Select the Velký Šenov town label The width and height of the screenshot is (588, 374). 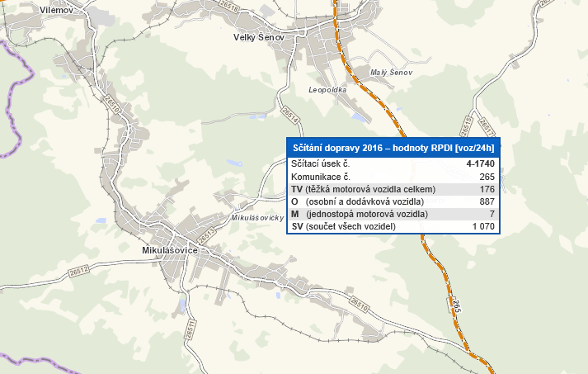pyautogui.click(x=259, y=37)
